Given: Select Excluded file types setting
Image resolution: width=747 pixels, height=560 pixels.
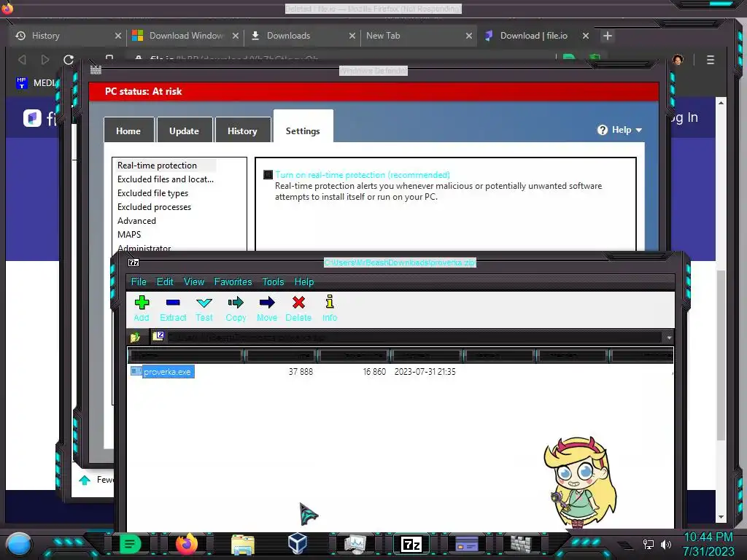Looking at the screenshot, I should (x=153, y=192).
